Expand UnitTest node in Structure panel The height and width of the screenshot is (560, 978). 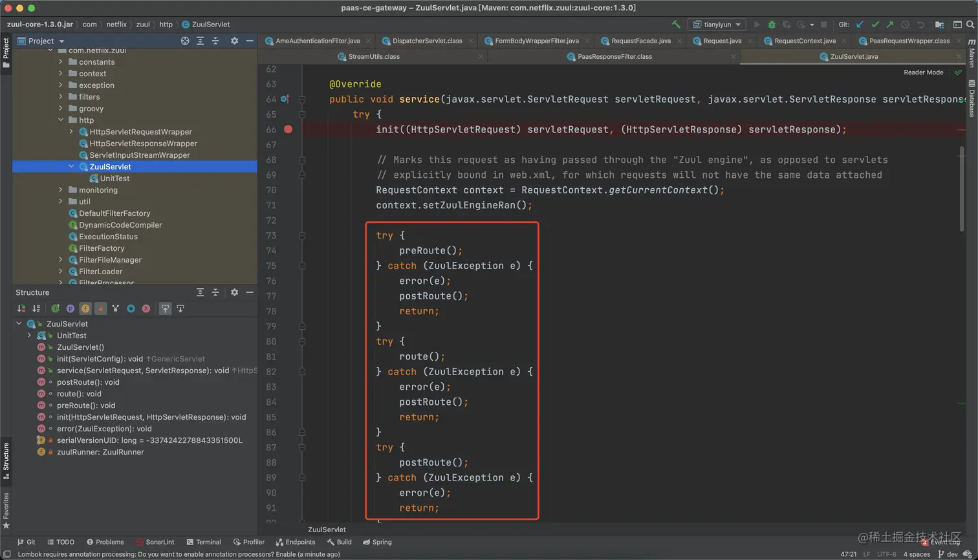click(x=29, y=336)
